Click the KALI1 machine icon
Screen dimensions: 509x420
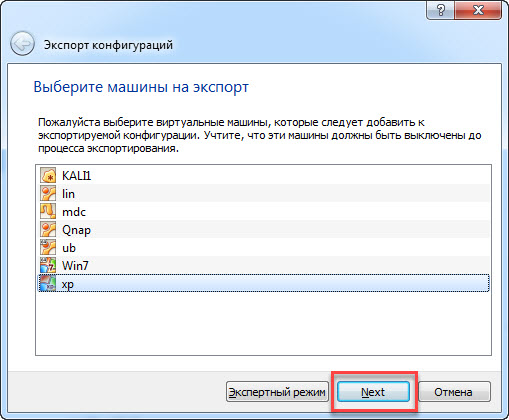[48, 175]
